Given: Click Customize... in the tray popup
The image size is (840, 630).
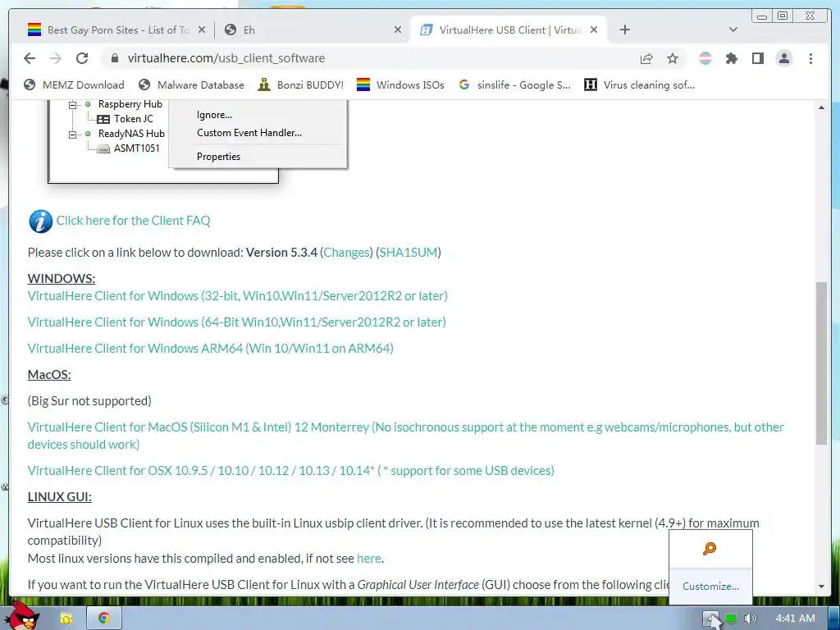Looking at the screenshot, I should click(x=710, y=586).
